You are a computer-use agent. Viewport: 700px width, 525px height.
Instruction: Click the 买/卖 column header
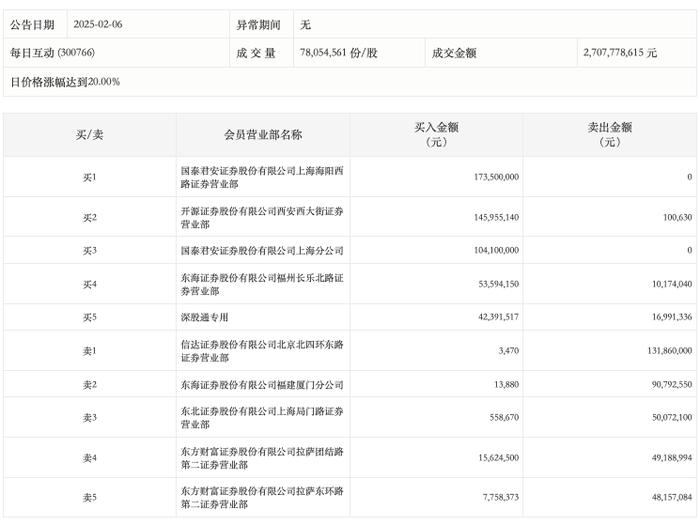point(89,135)
